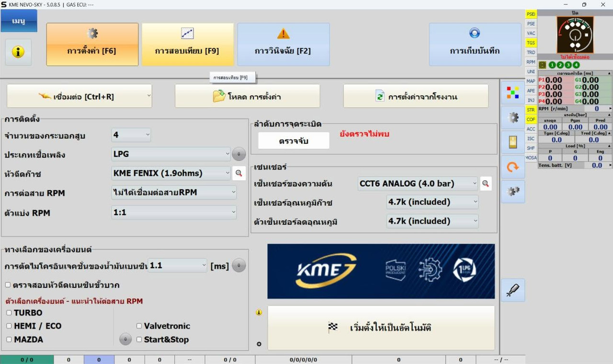
Task: Click the double gears icon in side toolbar
Action: tap(513, 191)
